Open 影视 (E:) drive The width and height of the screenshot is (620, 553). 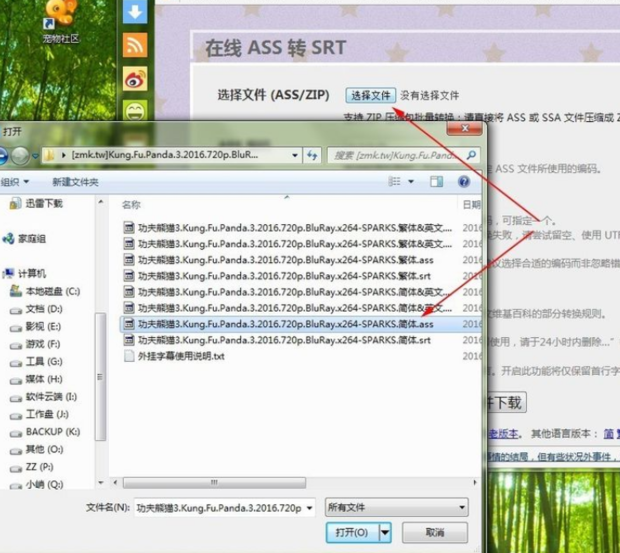[36, 327]
